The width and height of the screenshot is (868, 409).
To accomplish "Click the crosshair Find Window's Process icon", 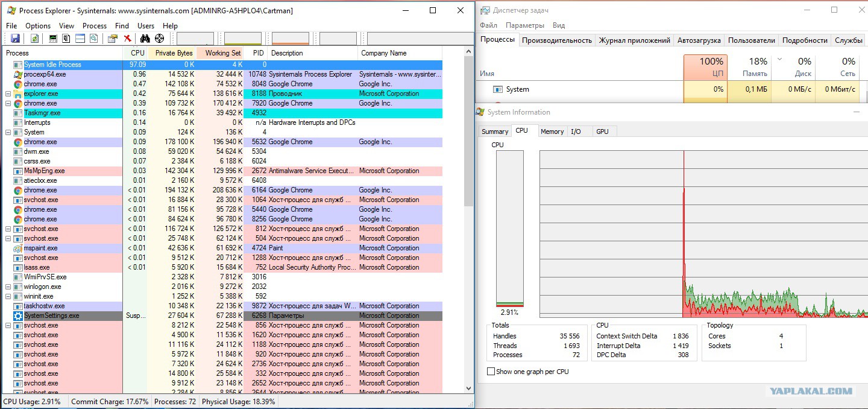I will point(160,39).
